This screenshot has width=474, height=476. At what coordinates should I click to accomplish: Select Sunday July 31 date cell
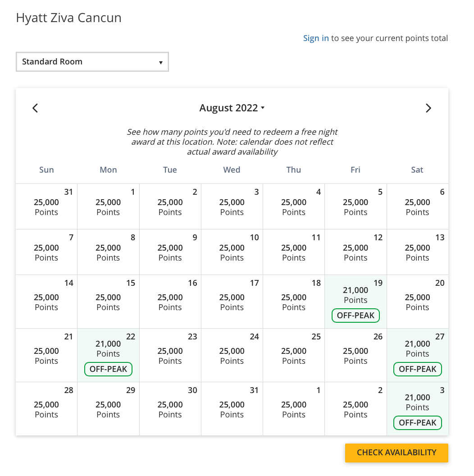pos(46,206)
